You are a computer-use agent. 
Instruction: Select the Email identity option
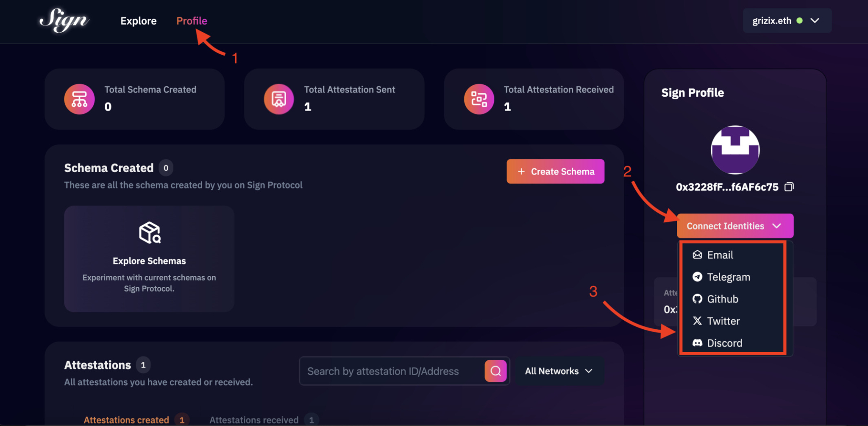720,255
